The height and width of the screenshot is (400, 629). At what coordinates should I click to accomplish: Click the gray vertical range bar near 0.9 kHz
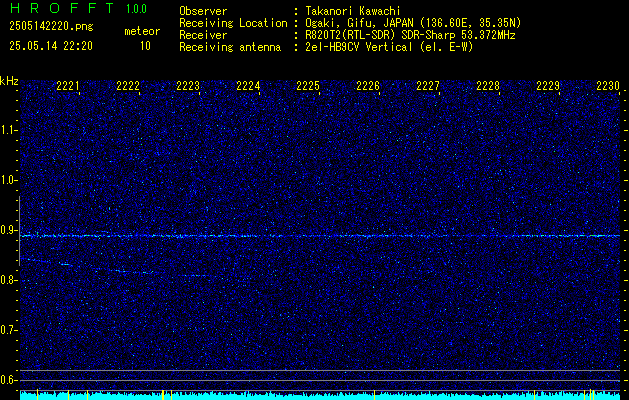(19, 231)
